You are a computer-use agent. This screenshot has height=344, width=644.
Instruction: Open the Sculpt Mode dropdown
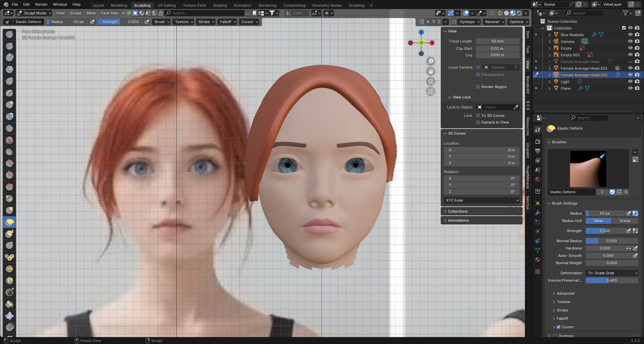[x=34, y=13]
